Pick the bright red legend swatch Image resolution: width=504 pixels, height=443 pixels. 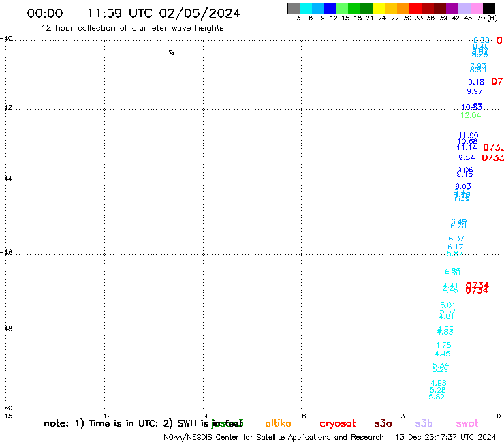pos(415,8)
